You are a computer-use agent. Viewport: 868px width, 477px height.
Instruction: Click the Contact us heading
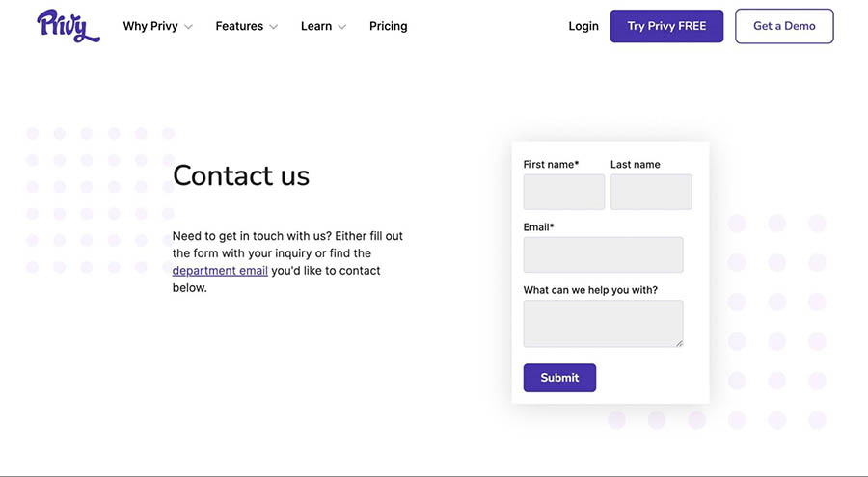pyautogui.click(x=241, y=175)
